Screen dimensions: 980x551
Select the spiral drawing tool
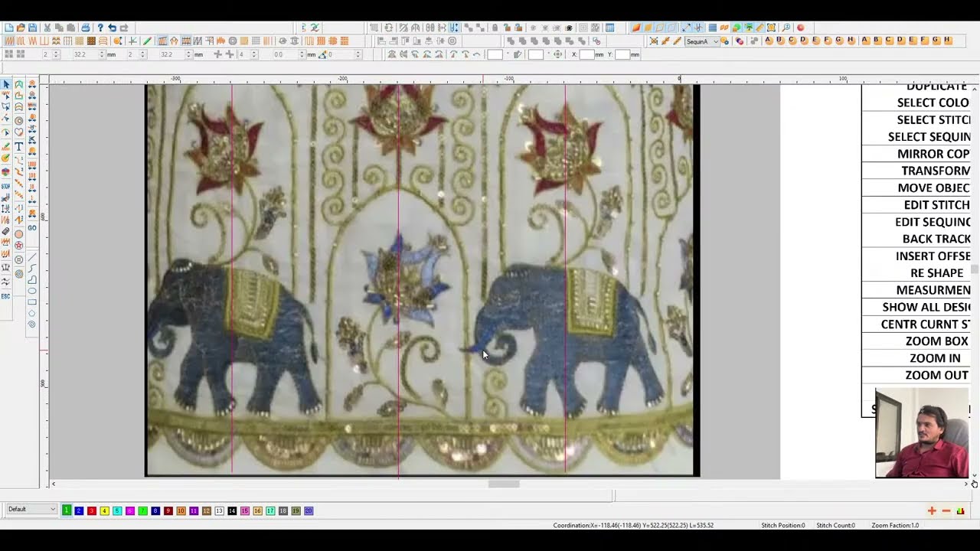[32, 324]
